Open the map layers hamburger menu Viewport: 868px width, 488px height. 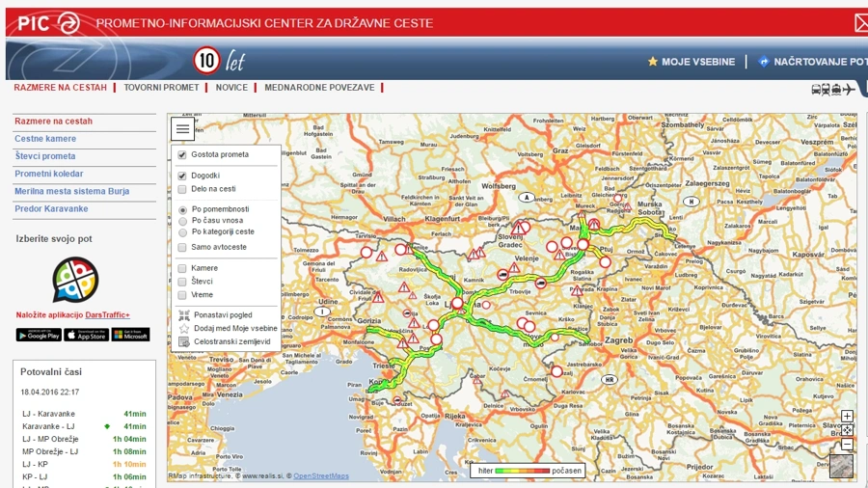click(182, 129)
